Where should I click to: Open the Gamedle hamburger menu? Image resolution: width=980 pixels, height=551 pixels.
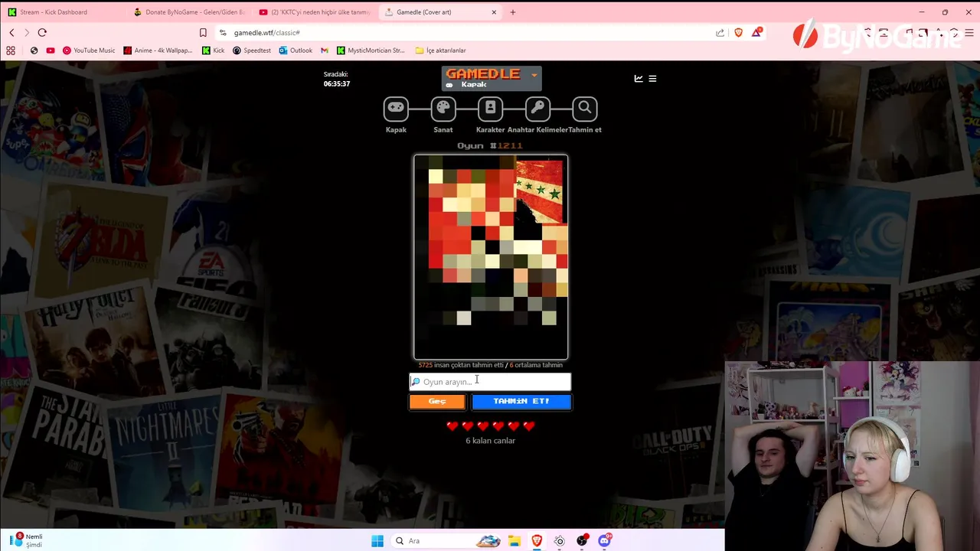652,78
